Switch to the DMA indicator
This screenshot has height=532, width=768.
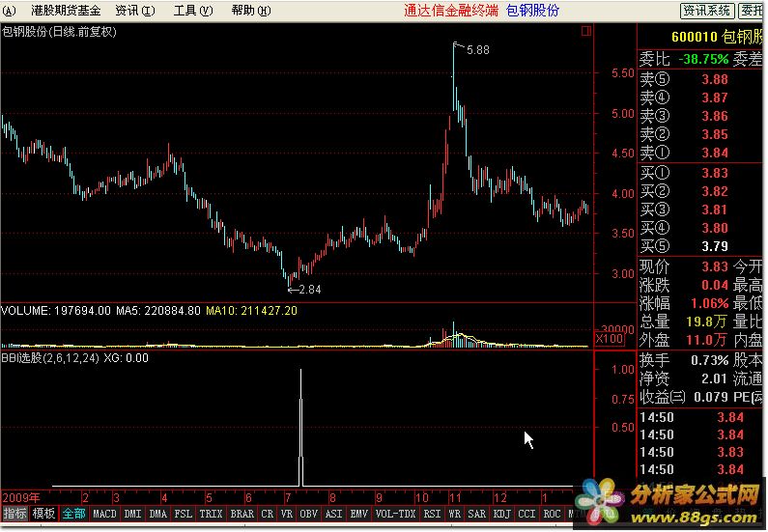(157, 514)
